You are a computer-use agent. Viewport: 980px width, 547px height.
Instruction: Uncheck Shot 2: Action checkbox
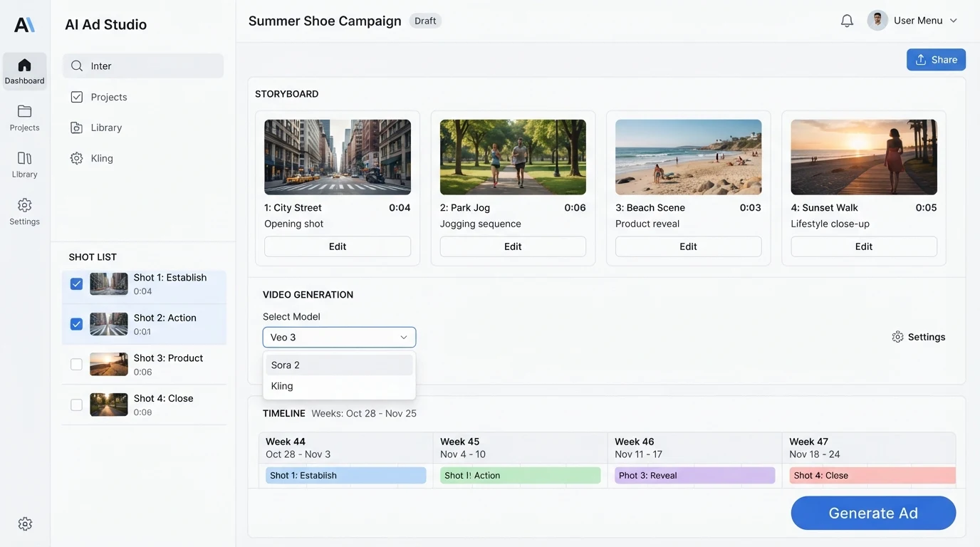[x=76, y=324]
